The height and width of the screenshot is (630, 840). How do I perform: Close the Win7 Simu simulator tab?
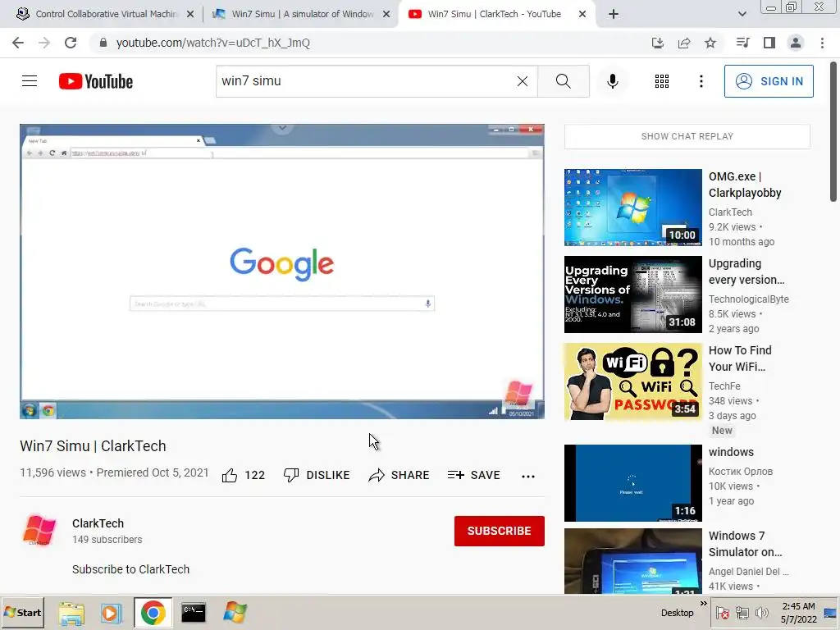pyautogui.click(x=386, y=15)
